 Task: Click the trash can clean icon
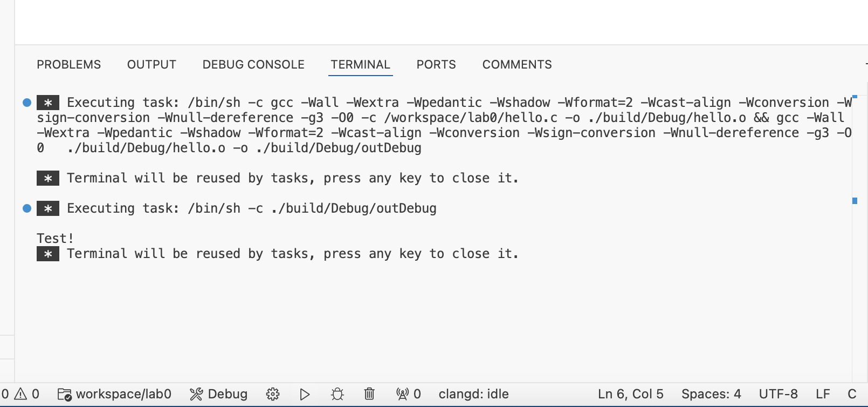pyautogui.click(x=369, y=394)
